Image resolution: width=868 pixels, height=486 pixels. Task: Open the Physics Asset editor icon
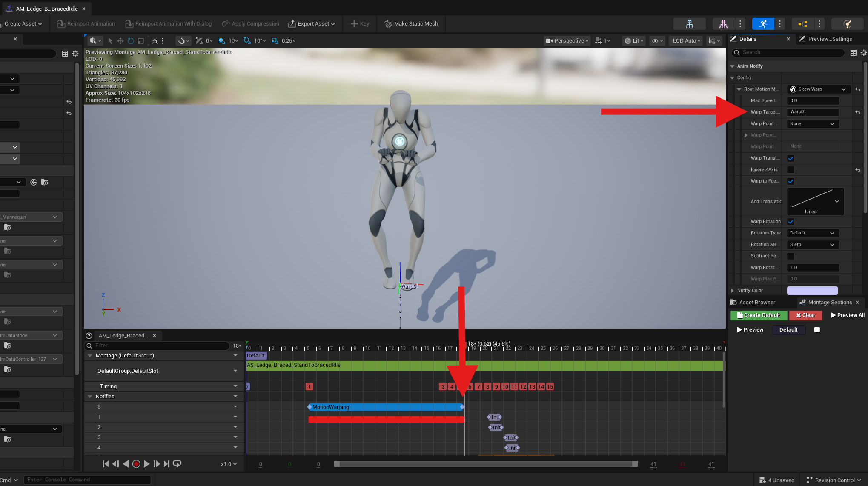(847, 24)
